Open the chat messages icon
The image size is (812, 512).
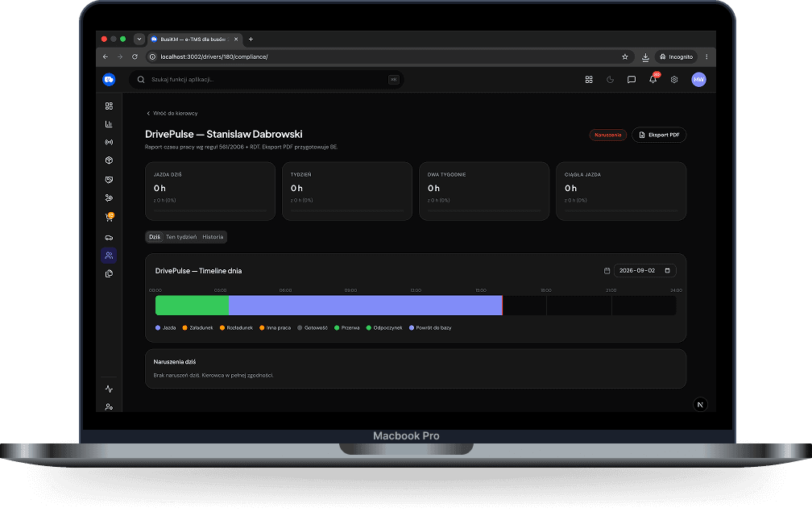[632, 79]
